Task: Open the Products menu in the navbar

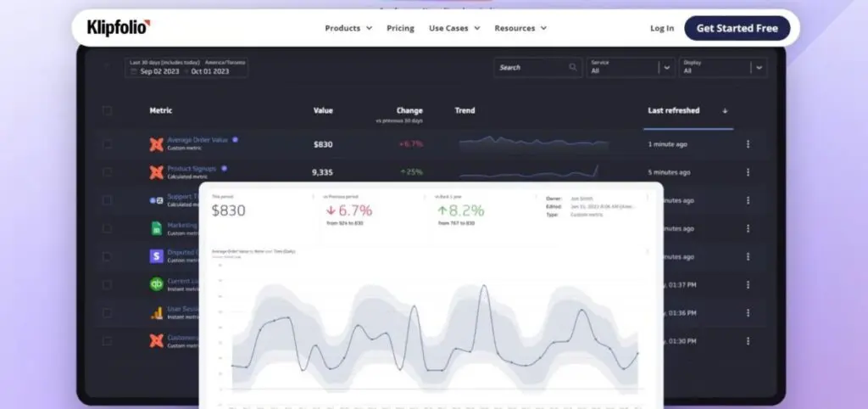Action: [x=348, y=28]
